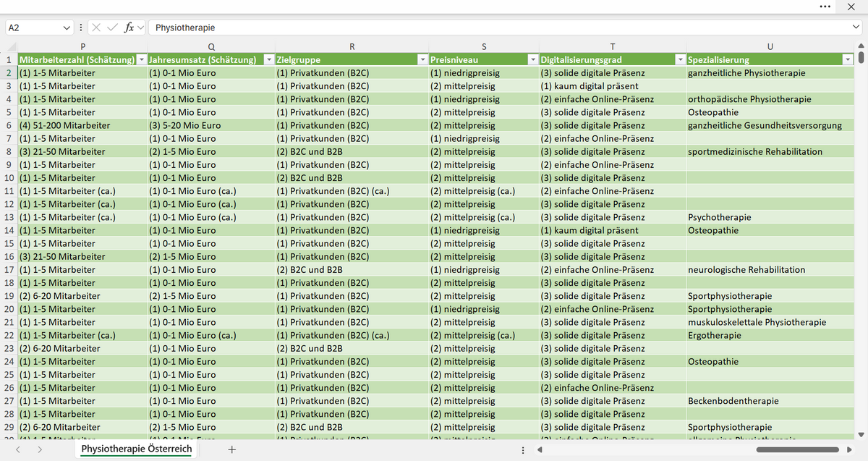
Task: Open the Zielgruppe column filter
Action: 422,59
